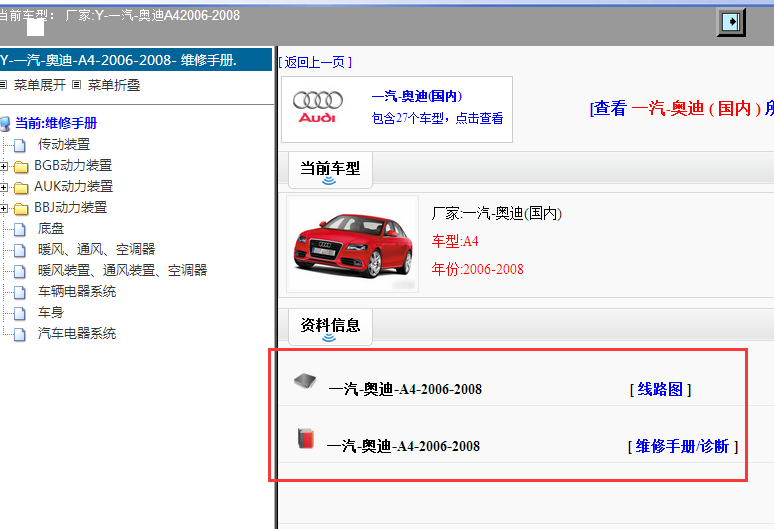Click the 当前:维修手册 computer icon
This screenshot has width=774, height=529.
[5, 123]
